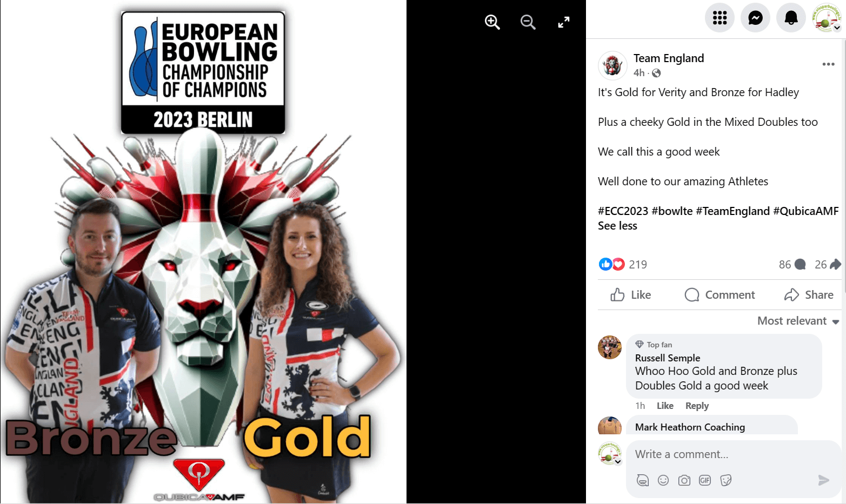
Task: Share the Team England post
Action: 809,295
